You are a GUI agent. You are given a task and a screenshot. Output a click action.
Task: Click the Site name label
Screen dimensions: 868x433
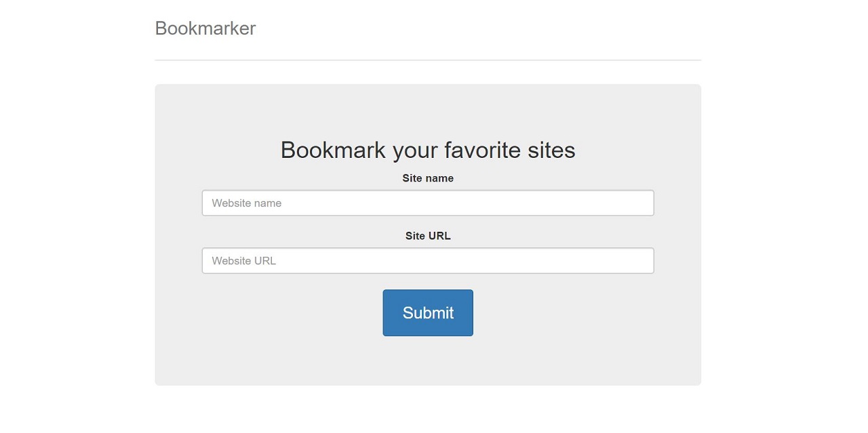(428, 178)
